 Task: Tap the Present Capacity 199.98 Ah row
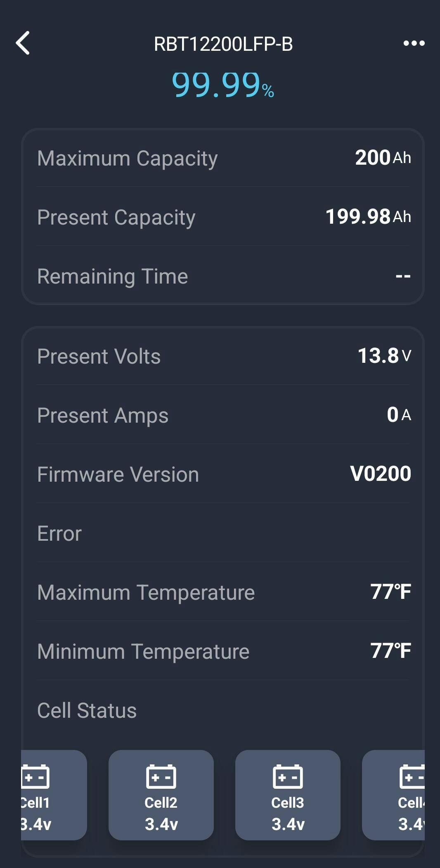[x=223, y=217]
